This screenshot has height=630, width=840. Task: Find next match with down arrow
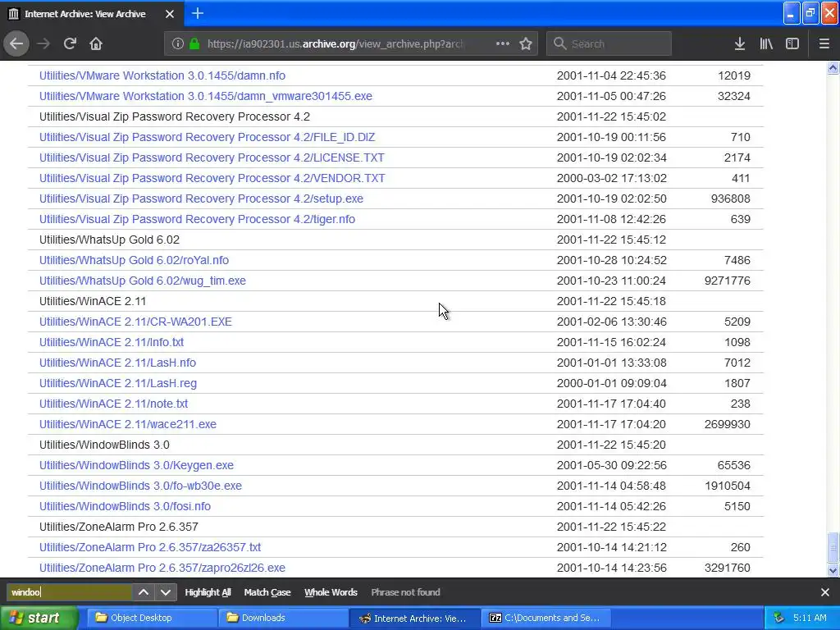(x=166, y=592)
